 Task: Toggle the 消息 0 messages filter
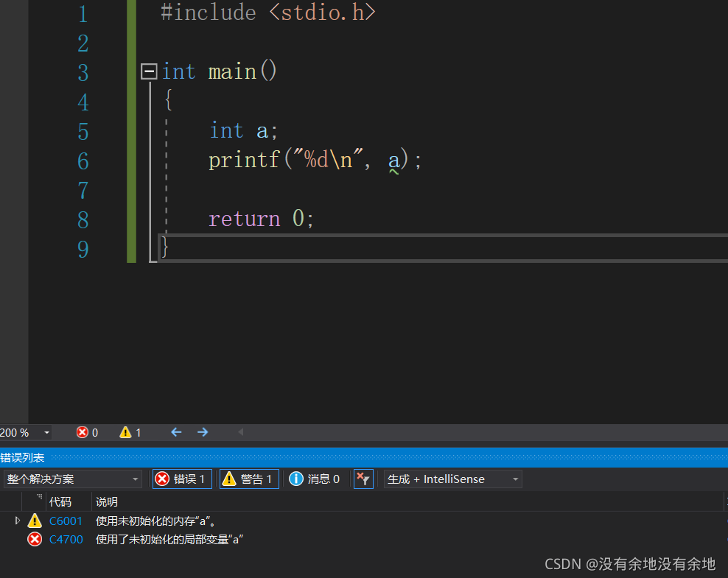pos(315,479)
